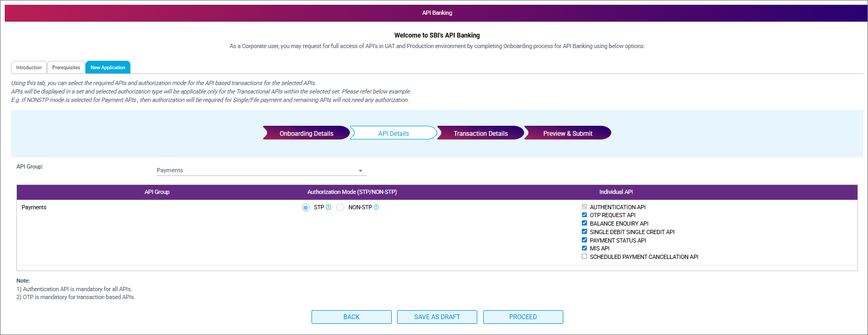The height and width of the screenshot is (335, 868).
Task: Select the STP authorization radio button
Action: [x=306, y=208]
